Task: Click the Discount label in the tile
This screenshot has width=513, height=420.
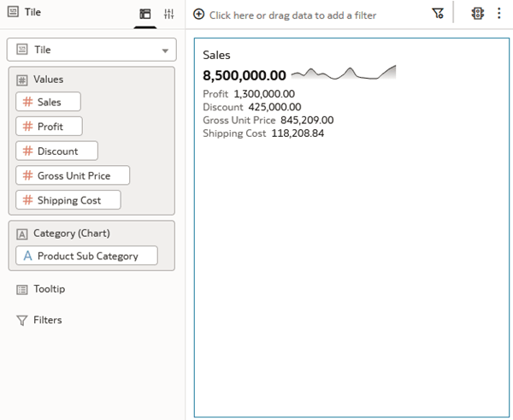Action: 223,107
